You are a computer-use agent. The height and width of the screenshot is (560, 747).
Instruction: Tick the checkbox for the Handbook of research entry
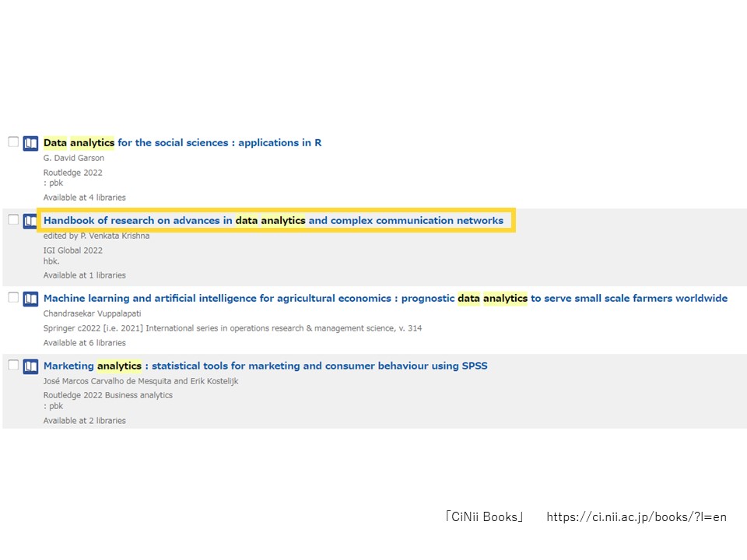click(x=13, y=219)
